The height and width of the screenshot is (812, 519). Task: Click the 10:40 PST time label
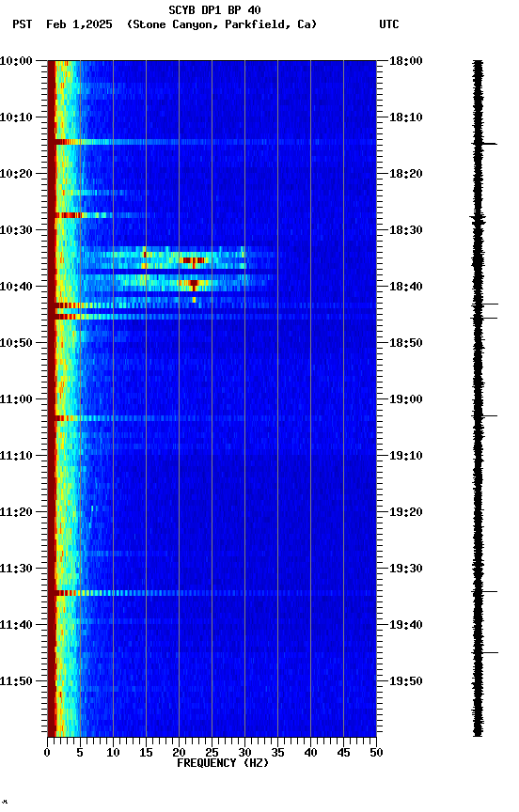coord(16,287)
